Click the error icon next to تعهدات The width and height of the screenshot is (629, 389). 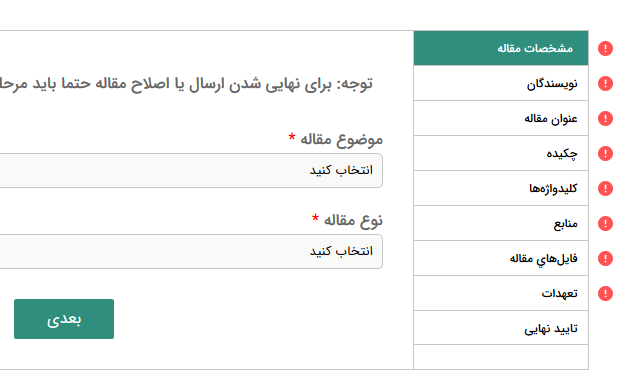pyautogui.click(x=605, y=293)
